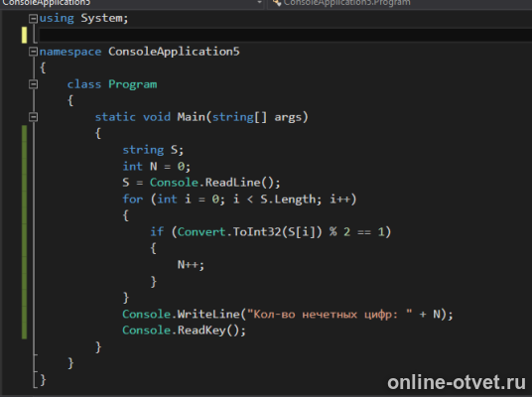Click the class icon beside ConsoleApplication5.Program
This screenshot has height=397, width=532.
[277, 3]
